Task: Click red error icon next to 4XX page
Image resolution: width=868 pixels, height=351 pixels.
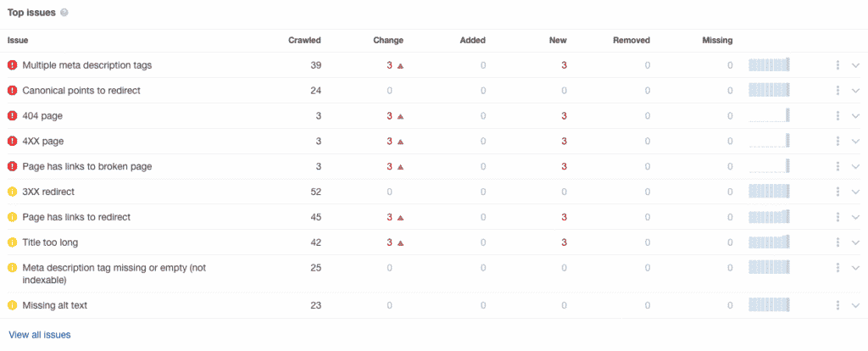Action: click(12, 142)
